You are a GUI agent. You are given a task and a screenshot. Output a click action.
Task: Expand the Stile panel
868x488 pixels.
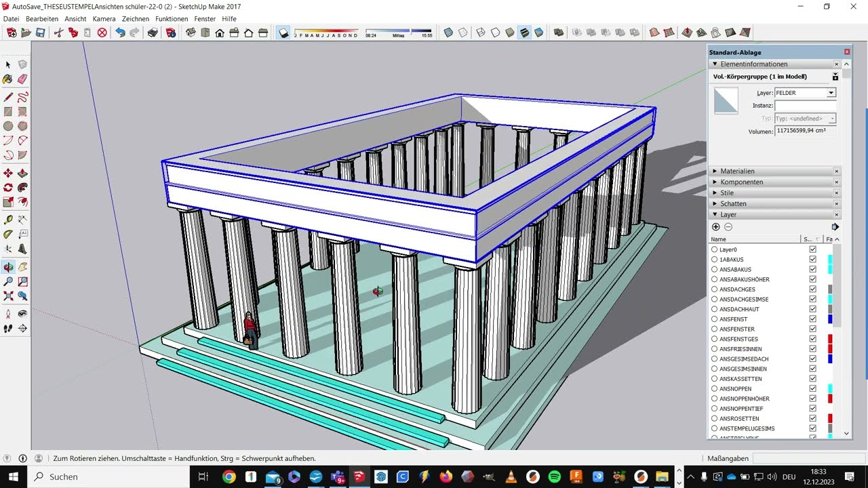[715, 192]
